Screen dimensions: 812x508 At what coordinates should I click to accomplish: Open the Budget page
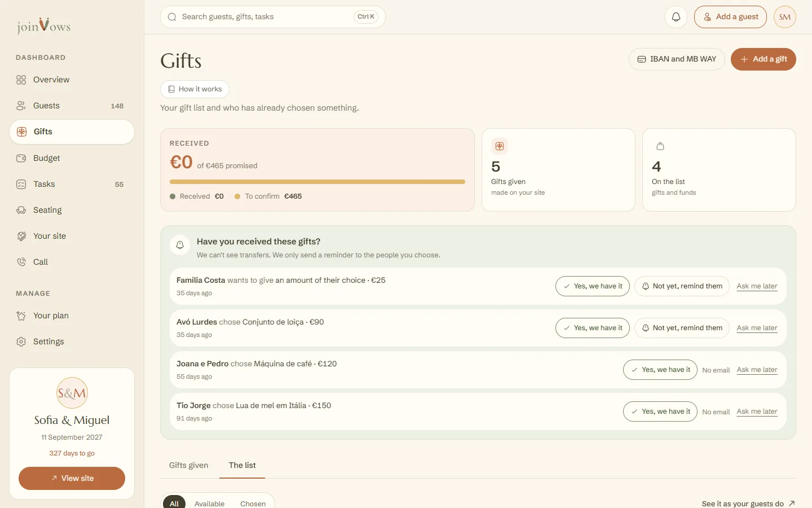click(72, 158)
